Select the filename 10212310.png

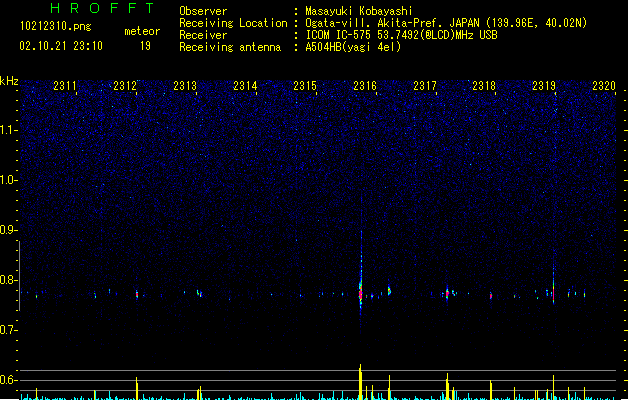tap(56, 26)
